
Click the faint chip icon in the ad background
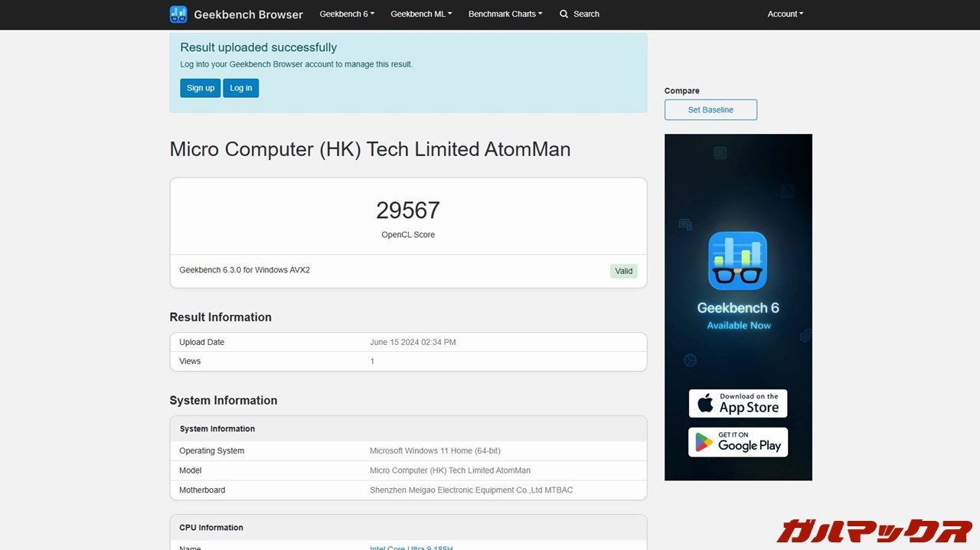720,152
